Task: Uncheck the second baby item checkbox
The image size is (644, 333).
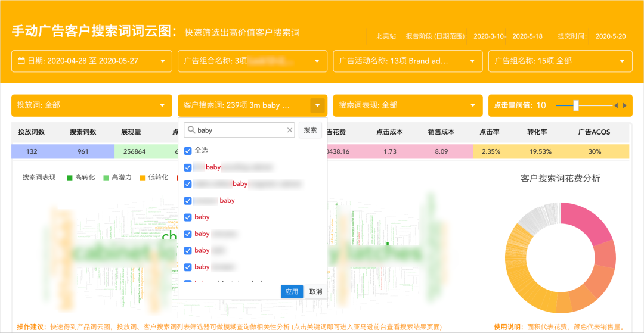Action: tap(188, 184)
